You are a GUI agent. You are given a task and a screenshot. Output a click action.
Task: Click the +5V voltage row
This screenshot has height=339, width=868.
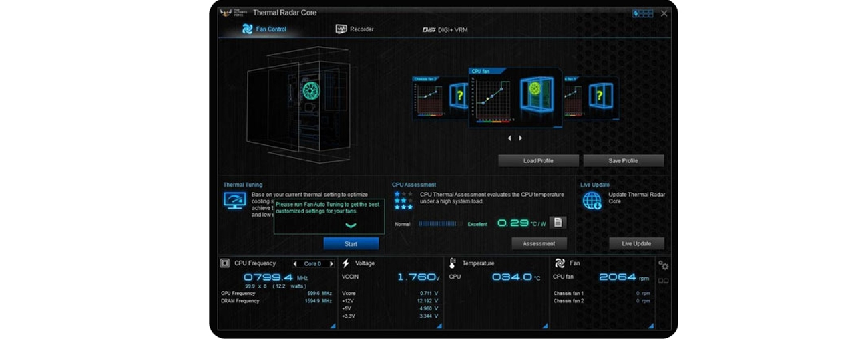pos(390,308)
